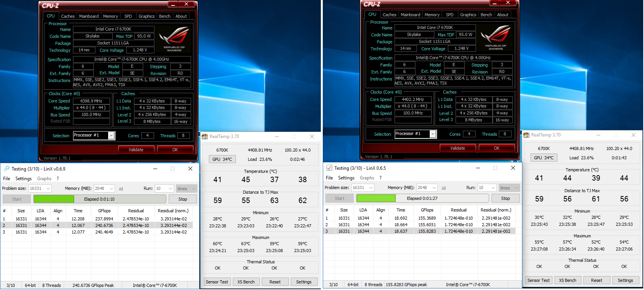Open the times dropdown in LinX 0.6.5

click(x=509, y=188)
